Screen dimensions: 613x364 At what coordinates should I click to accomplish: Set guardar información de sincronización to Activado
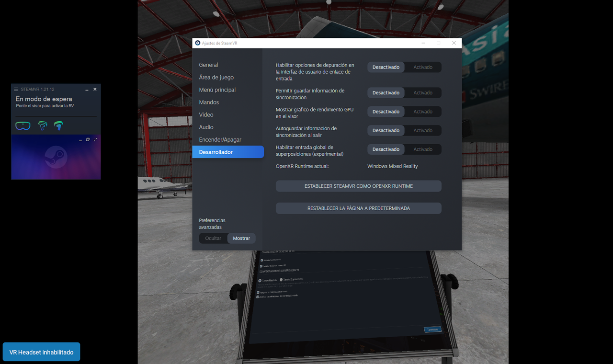pos(423,93)
